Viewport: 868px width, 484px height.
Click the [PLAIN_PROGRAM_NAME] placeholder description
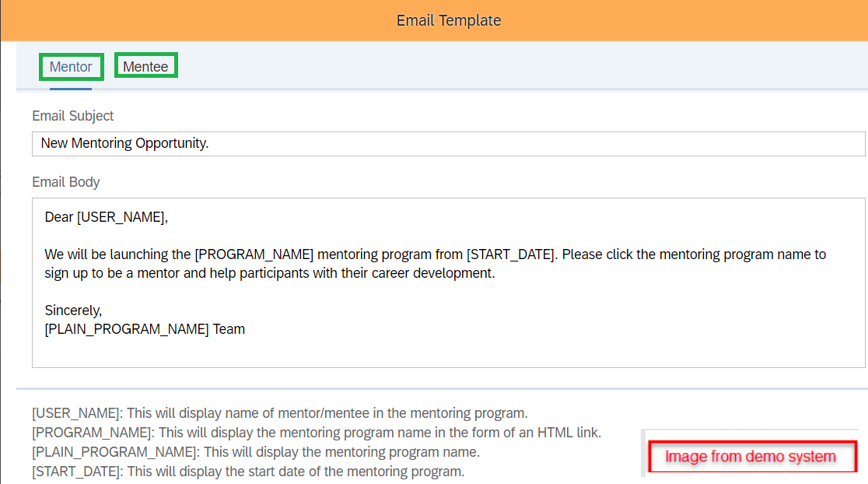pos(256,452)
